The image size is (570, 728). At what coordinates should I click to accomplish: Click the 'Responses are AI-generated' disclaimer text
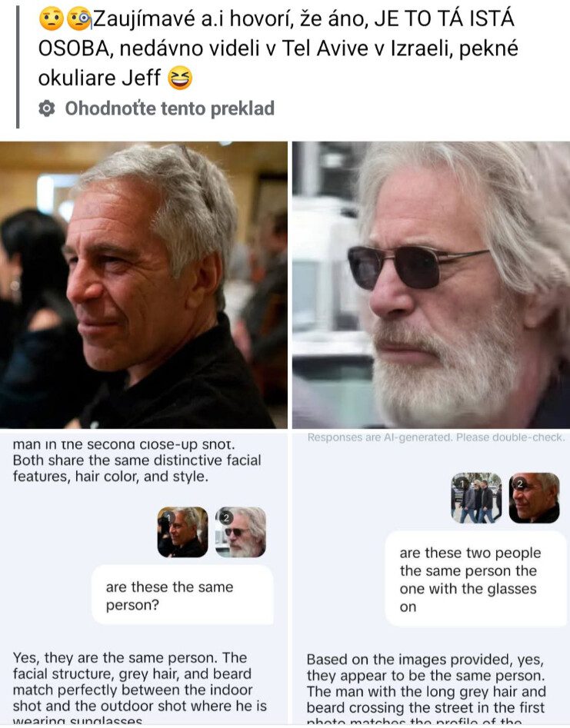435,437
